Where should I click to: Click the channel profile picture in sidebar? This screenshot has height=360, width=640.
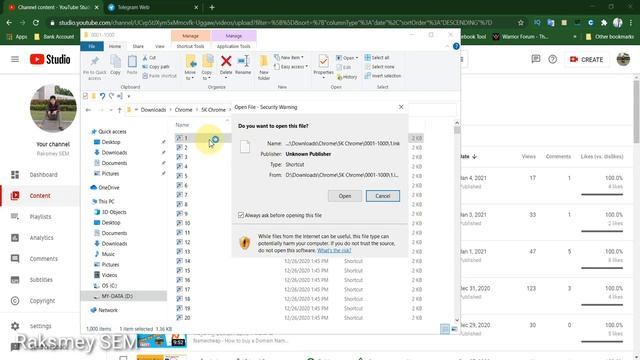point(53,109)
